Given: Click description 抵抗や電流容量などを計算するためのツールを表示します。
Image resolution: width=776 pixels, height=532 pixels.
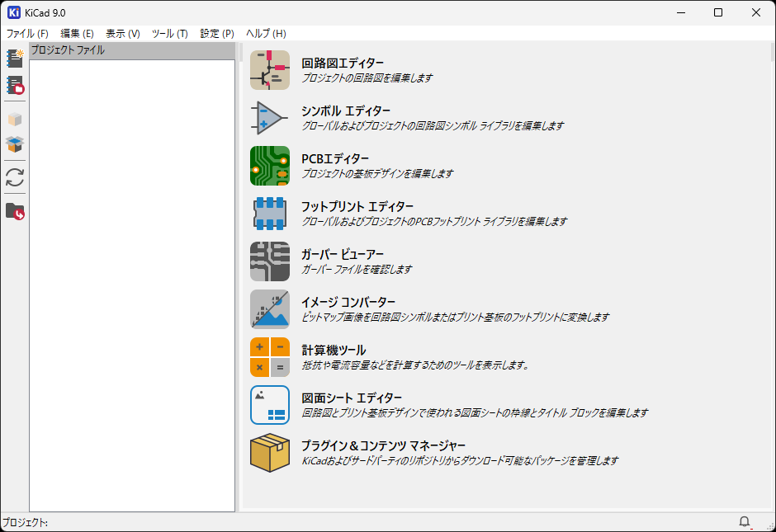Looking at the screenshot, I should coord(416,365).
